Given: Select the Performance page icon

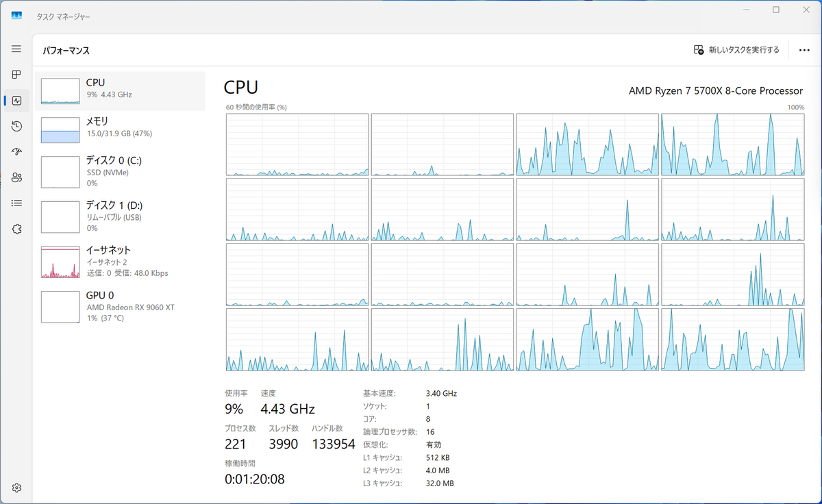Looking at the screenshot, I should click(x=16, y=101).
